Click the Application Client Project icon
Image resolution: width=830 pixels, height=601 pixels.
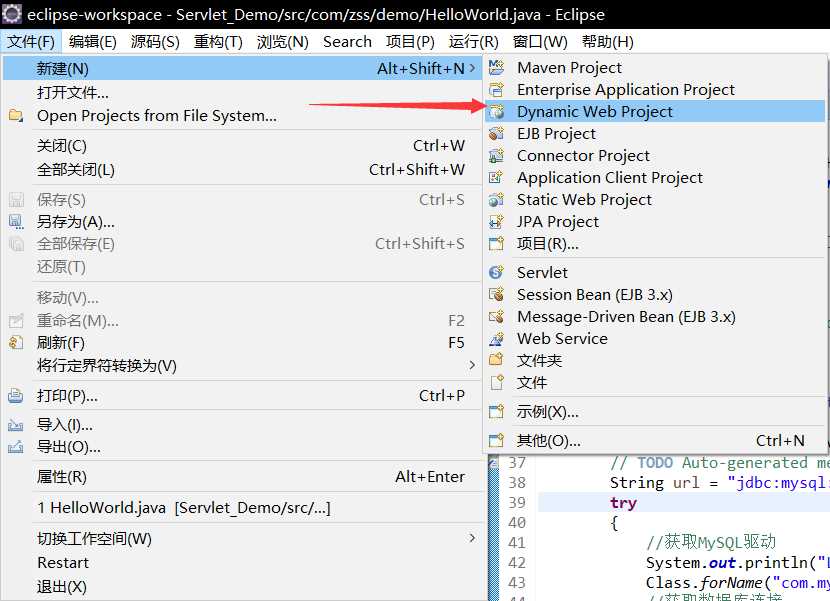[x=496, y=177]
